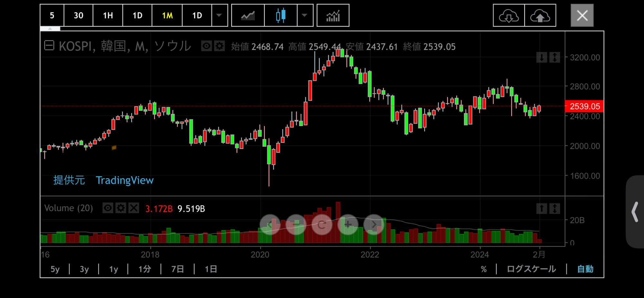Click the cloud download load-chart icon
The height and width of the screenshot is (298, 644).
click(x=508, y=15)
